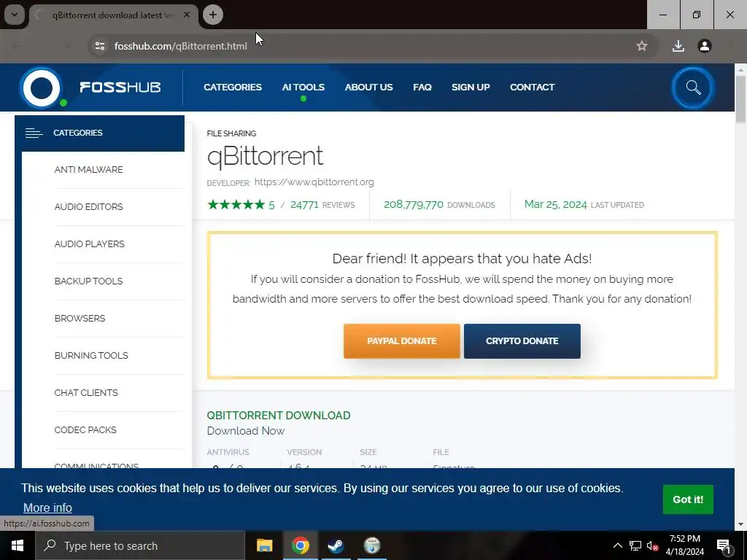The image size is (747, 560).
Task: Click the address bar URL fosshub.com/qBittorrent.html
Action: coord(181,46)
